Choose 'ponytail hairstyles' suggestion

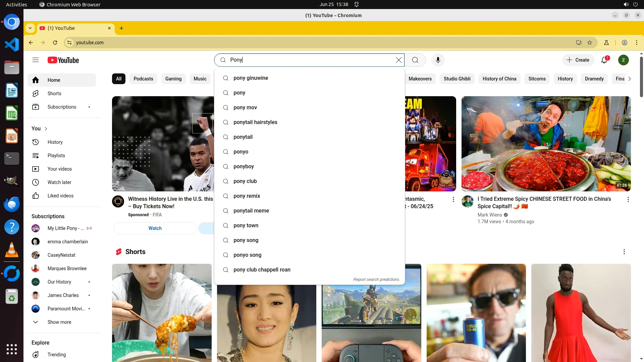255,122
